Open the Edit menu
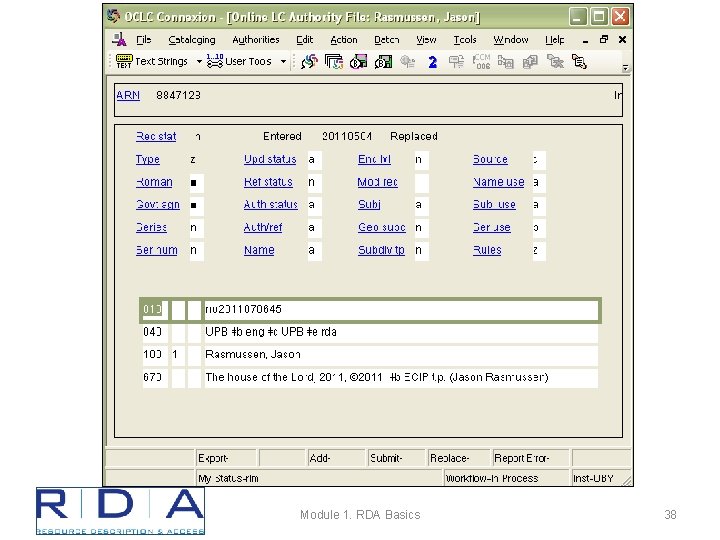The height and width of the screenshot is (540, 720). pos(304,40)
